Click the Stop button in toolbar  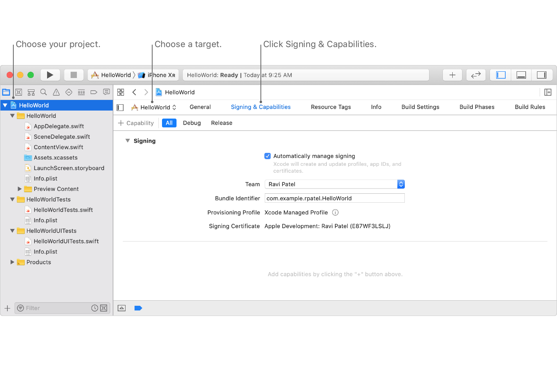(73, 75)
